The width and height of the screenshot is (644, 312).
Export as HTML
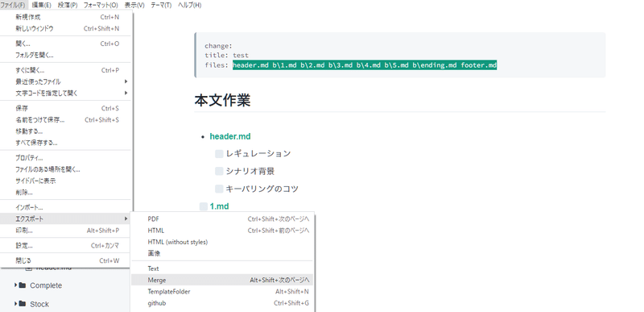click(x=222, y=231)
